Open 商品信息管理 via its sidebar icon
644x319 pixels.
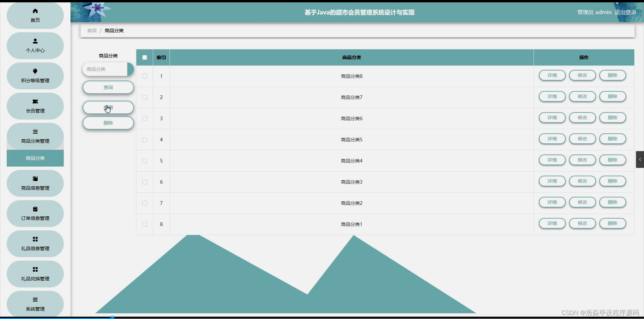pos(35,178)
